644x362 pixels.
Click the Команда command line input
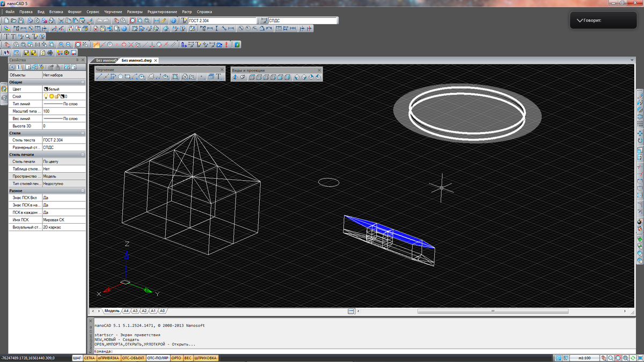coord(365,351)
